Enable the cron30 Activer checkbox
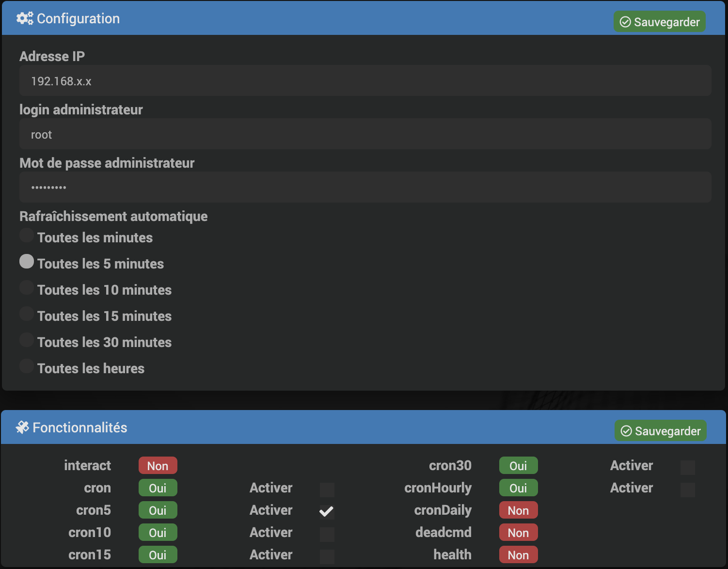Viewport: 728px width, 569px height. click(687, 467)
